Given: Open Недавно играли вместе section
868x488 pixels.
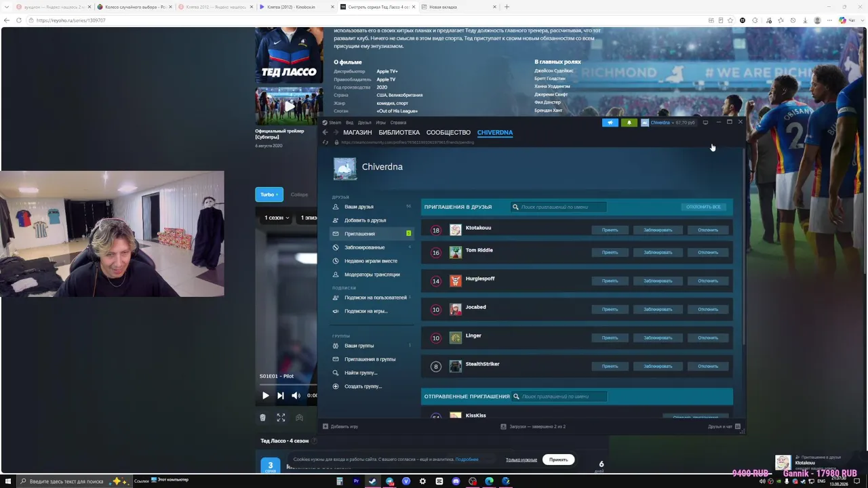Looking at the screenshot, I should (372, 261).
